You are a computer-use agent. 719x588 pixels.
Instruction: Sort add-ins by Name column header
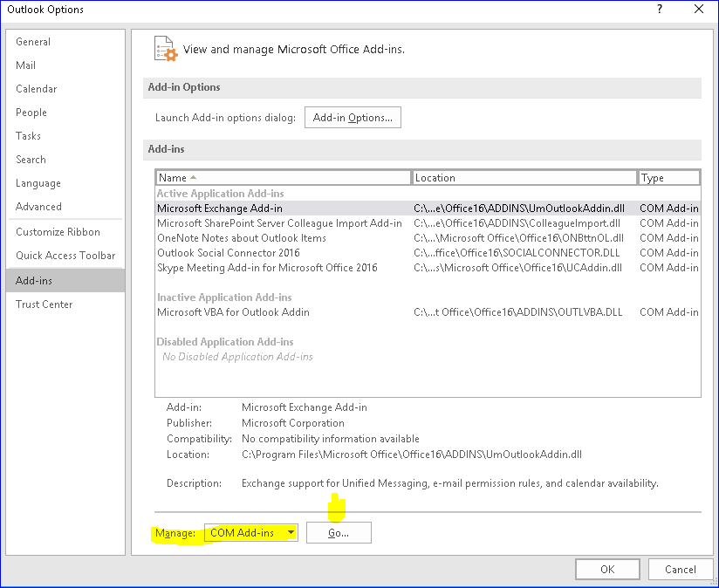pyautogui.click(x=283, y=178)
